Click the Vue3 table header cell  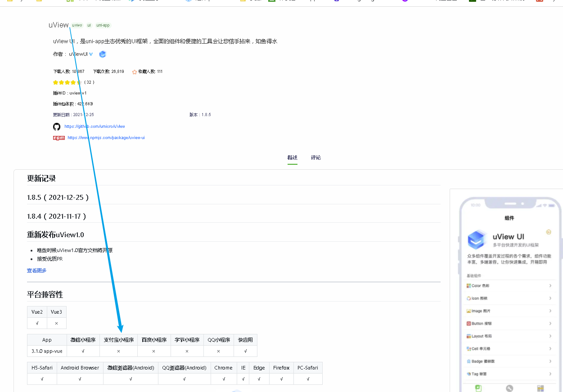[x=57, y=312]
